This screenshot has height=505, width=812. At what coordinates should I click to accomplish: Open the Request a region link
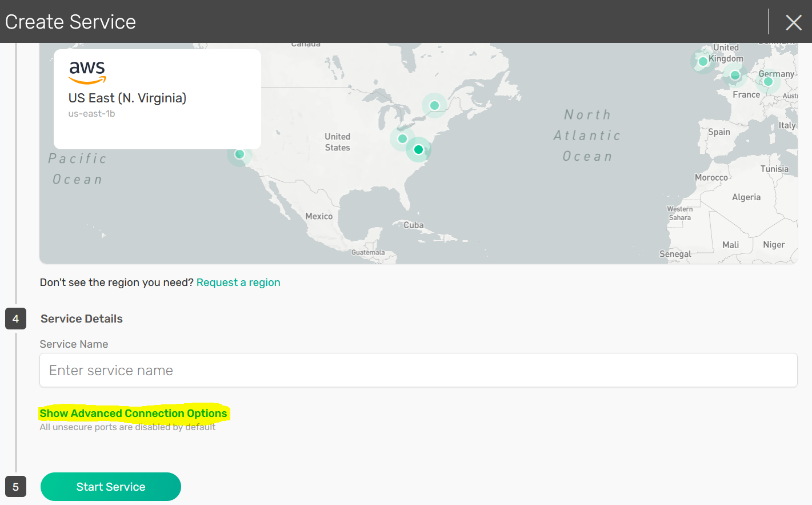click(238, 283)
